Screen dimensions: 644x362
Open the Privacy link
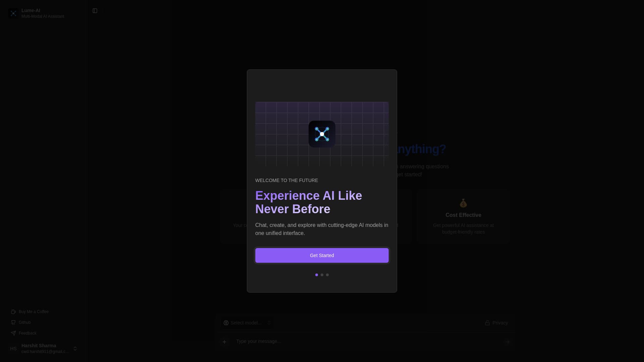500,323
